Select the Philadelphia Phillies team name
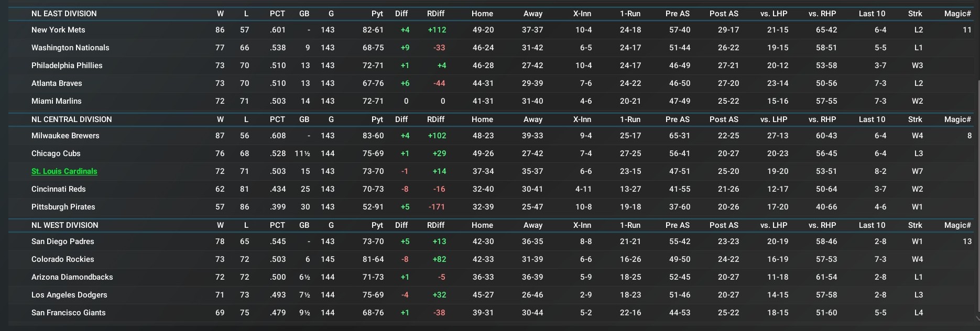 pyautogui.click(x=67, y=65)
